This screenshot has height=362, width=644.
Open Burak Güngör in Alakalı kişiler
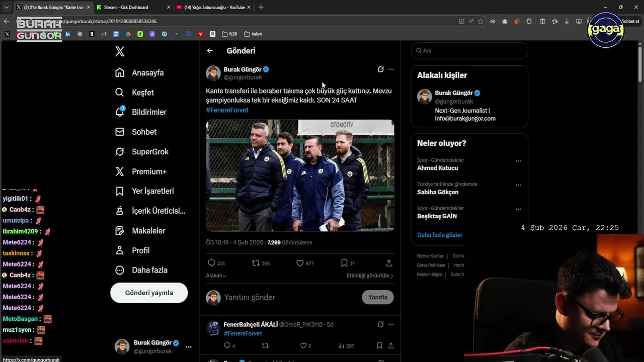point(454,93)
